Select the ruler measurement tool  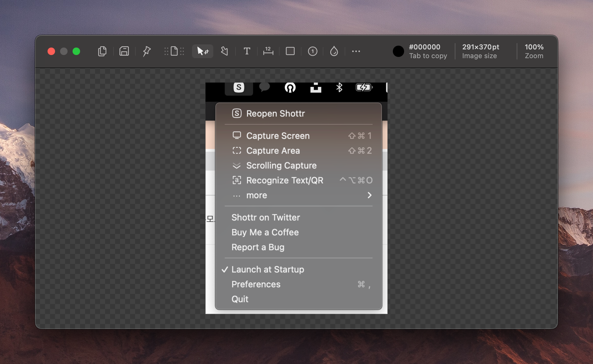coord(268,51)
